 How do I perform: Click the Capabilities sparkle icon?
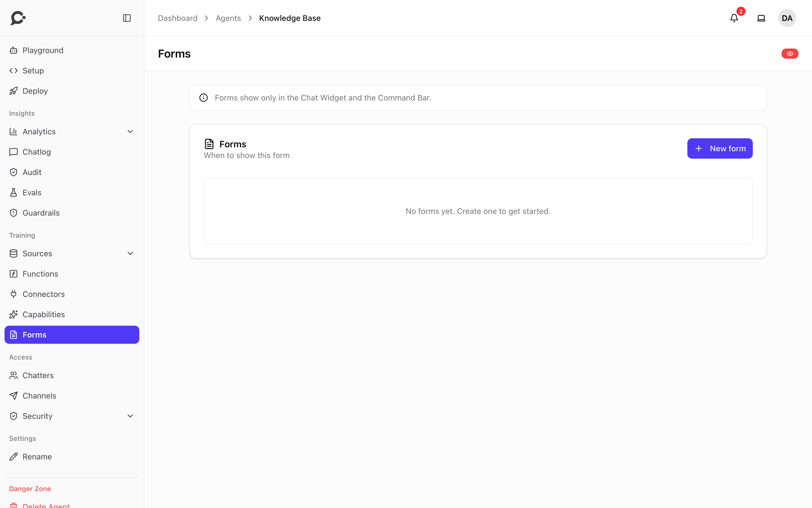click(x=14, y=314)
